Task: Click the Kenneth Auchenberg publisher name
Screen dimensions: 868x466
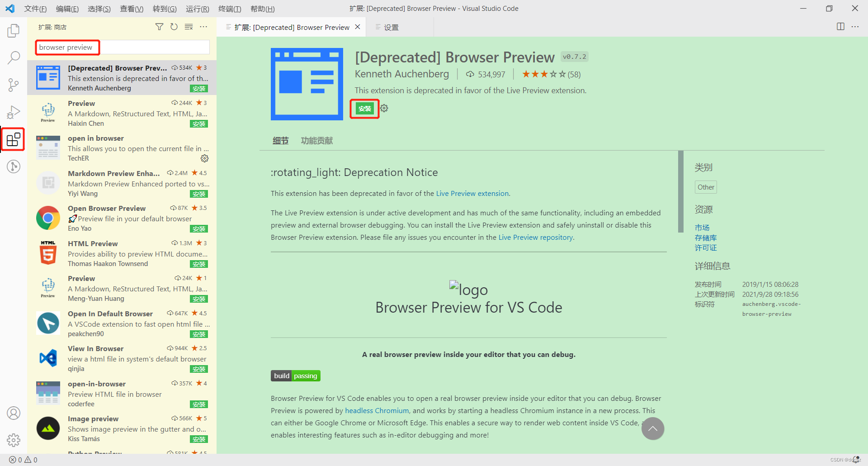Action: click(402, 74)
